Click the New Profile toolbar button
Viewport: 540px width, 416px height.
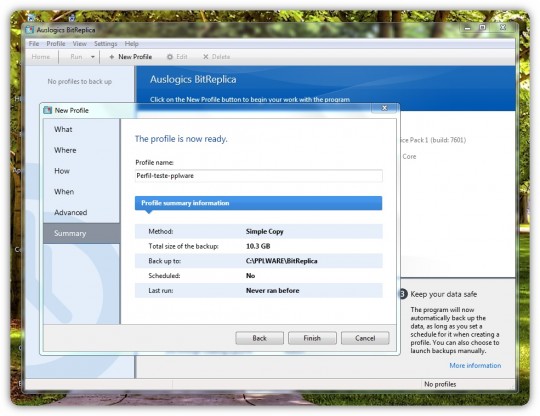[x=131, y=57]
